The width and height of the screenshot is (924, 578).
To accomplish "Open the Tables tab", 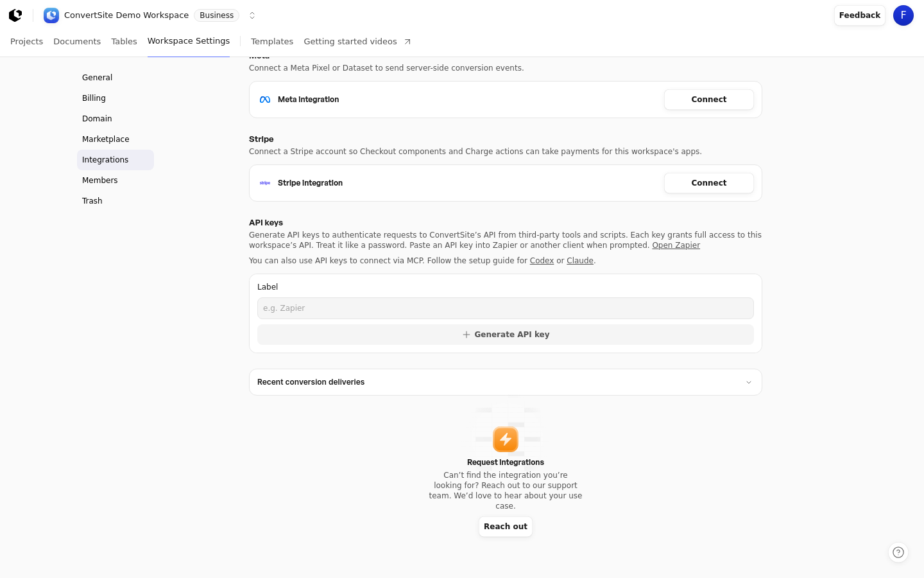I will [124, 42].
